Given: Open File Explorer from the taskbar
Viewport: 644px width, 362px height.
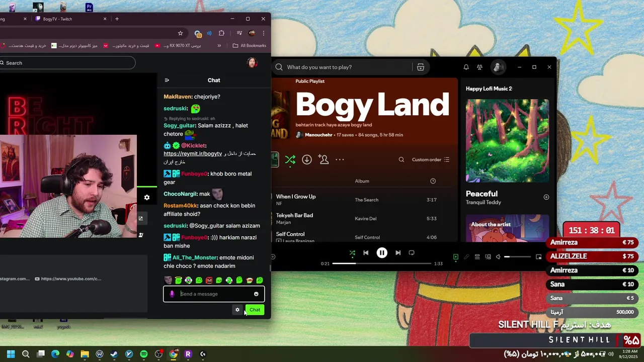Looking at the screenshot, I should (x=85, y=354).
